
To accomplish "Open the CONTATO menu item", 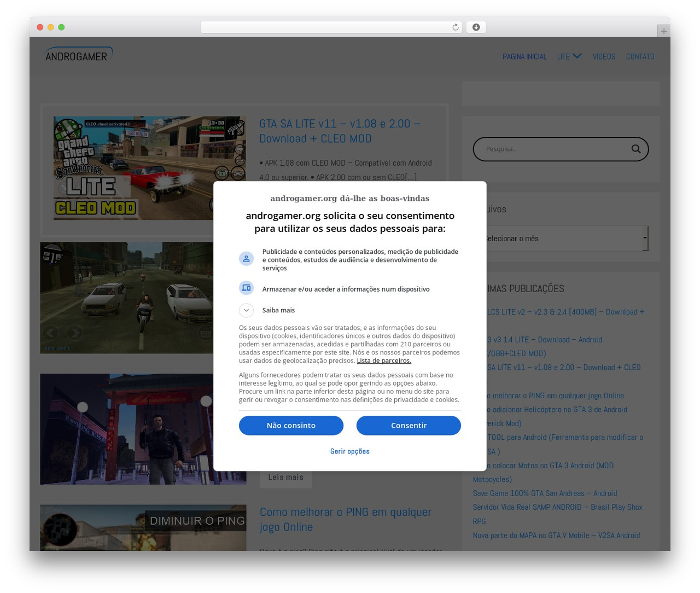I will point(640,56).
